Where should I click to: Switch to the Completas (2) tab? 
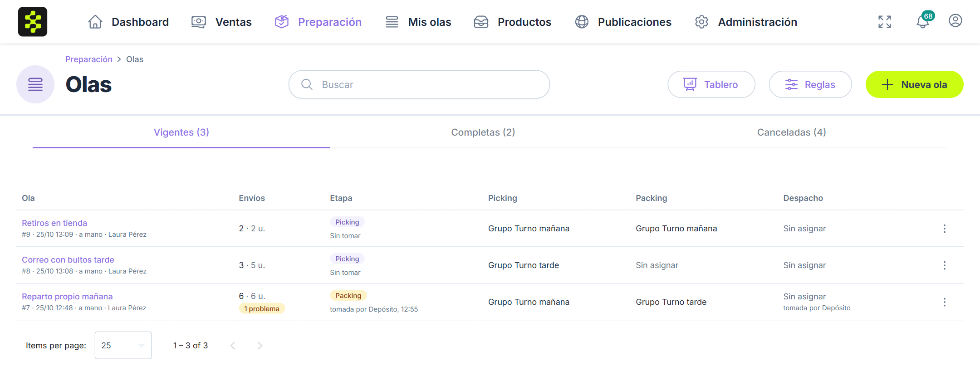coord(483,132)
